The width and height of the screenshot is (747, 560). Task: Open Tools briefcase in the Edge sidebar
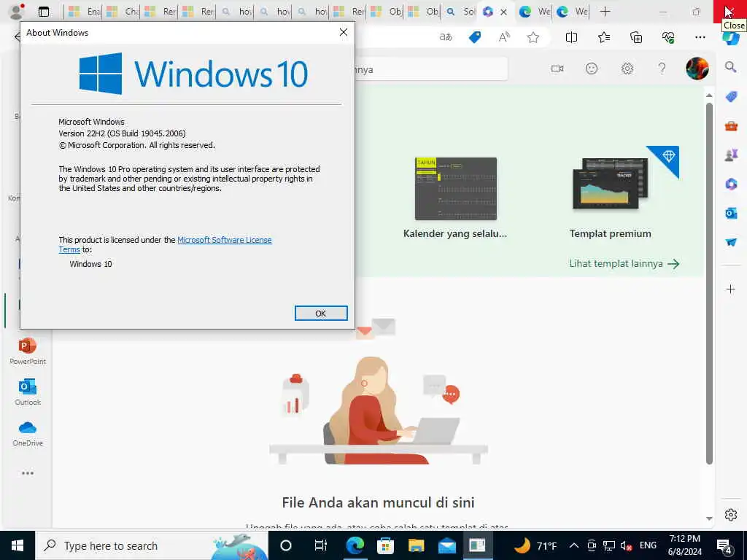coord(731,125)
